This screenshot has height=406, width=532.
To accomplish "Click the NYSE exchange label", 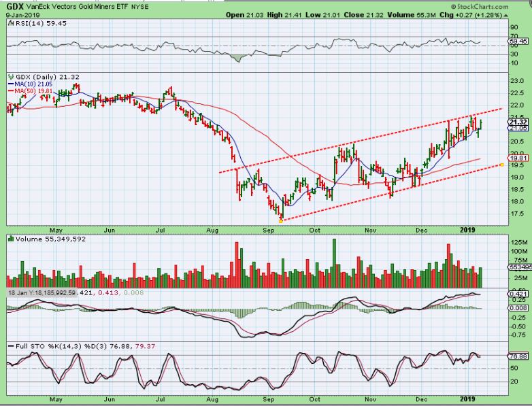I will pyautogui.click(x=139, y=6).
